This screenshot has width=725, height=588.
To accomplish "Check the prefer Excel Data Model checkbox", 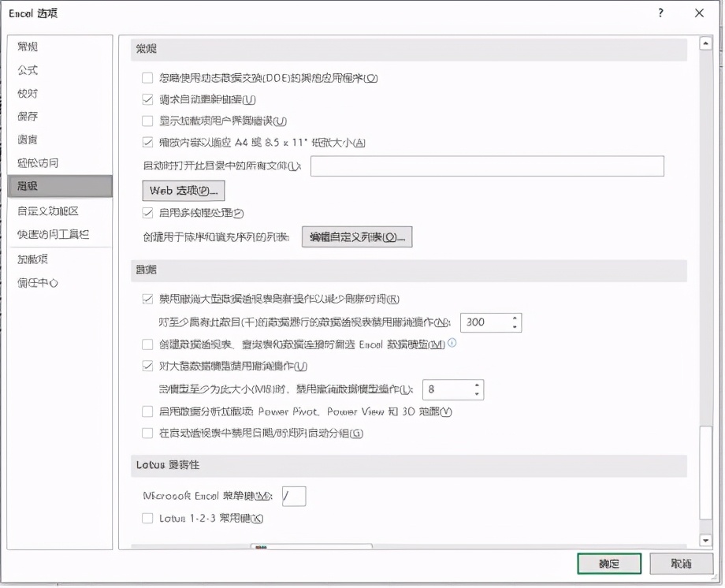I will [x=147, y=344].
